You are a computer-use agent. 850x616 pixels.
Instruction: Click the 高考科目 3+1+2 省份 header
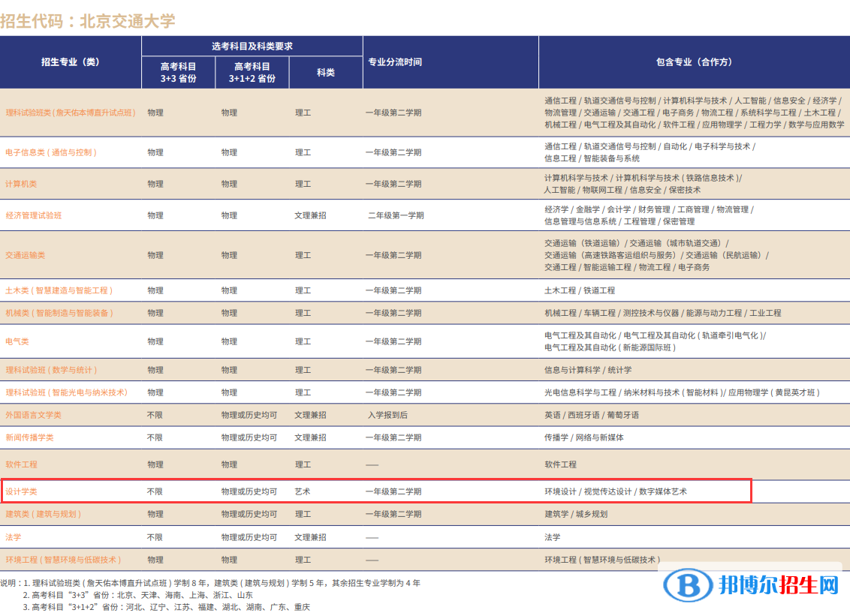(x=252, y=72)
